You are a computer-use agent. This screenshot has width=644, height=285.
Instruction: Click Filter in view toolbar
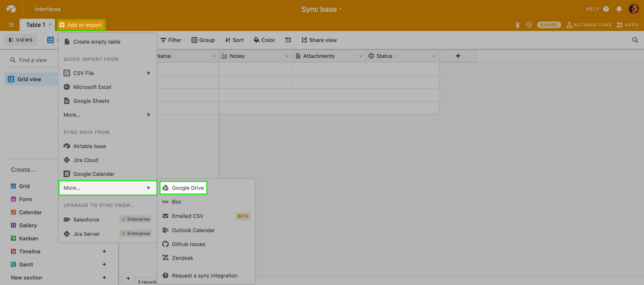[x=171, y=40]
